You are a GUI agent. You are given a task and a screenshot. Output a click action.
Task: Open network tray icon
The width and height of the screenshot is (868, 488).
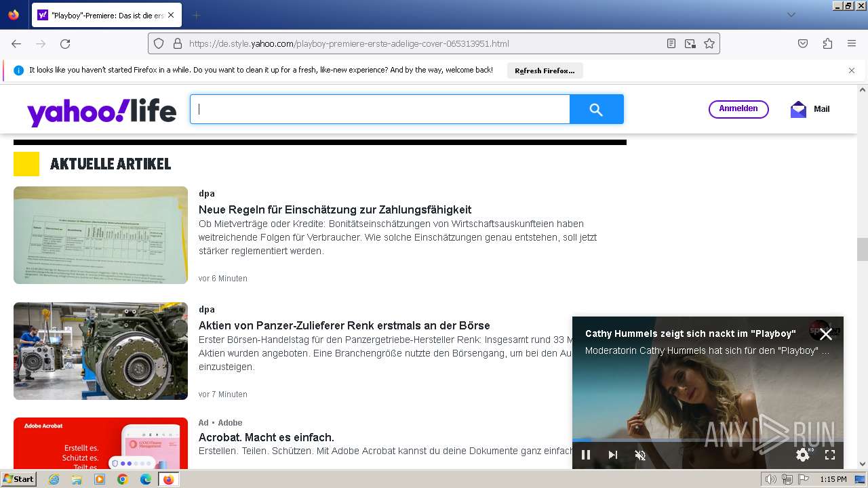coord(787,479)
